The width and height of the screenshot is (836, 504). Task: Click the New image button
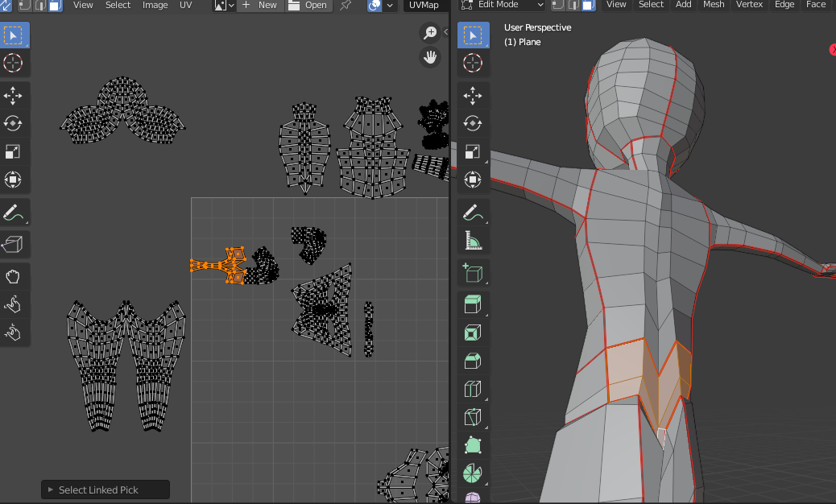tap(259, 5)
